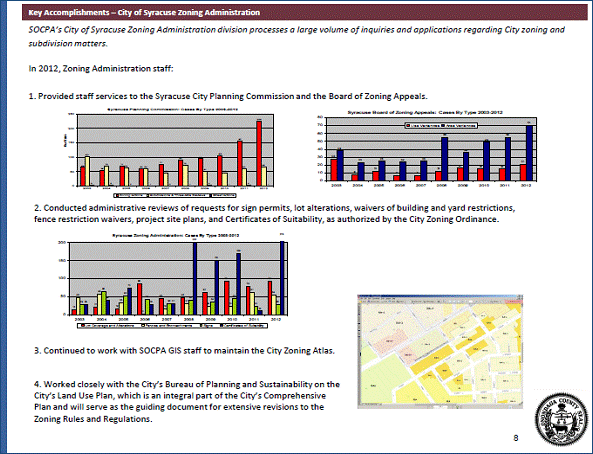
Task: Click the '200' axis label in Zoning Administration chart
Action: pyautogui.click(x=62, y=243)
